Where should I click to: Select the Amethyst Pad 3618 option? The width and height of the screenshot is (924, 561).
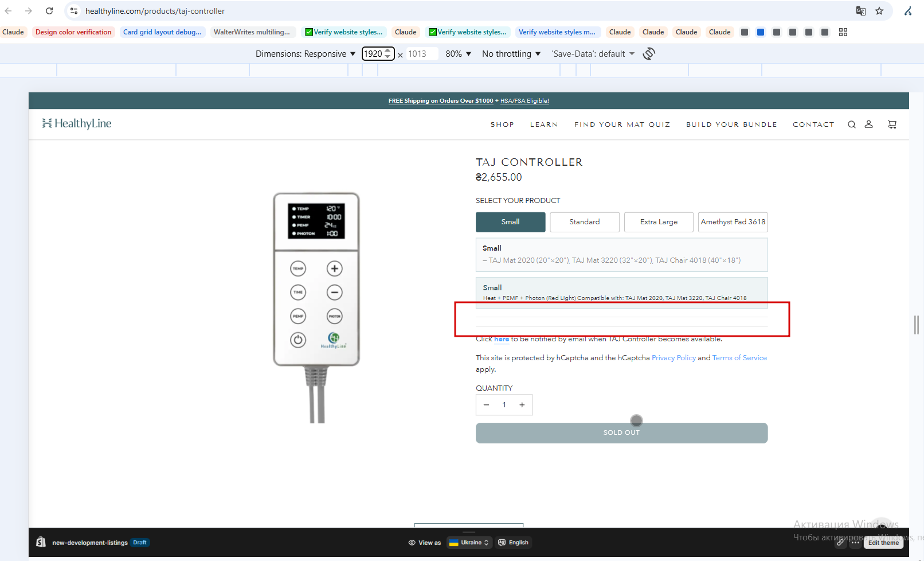point(733,222)
